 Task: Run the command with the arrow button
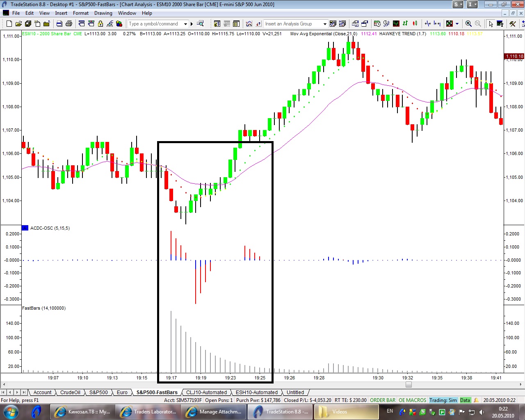pos(192,24)
